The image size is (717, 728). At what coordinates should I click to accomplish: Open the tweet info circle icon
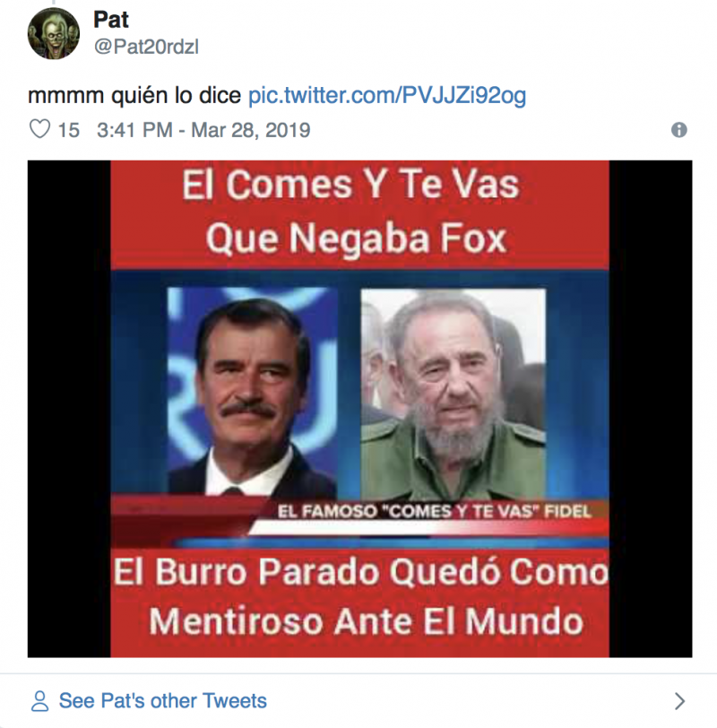tap(679, 130)
